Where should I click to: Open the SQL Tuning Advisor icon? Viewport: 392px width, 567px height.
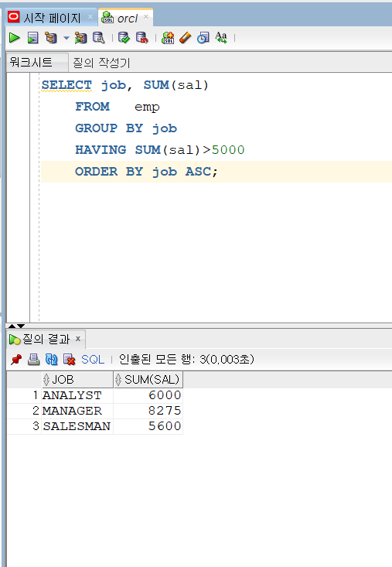[99, 38]
